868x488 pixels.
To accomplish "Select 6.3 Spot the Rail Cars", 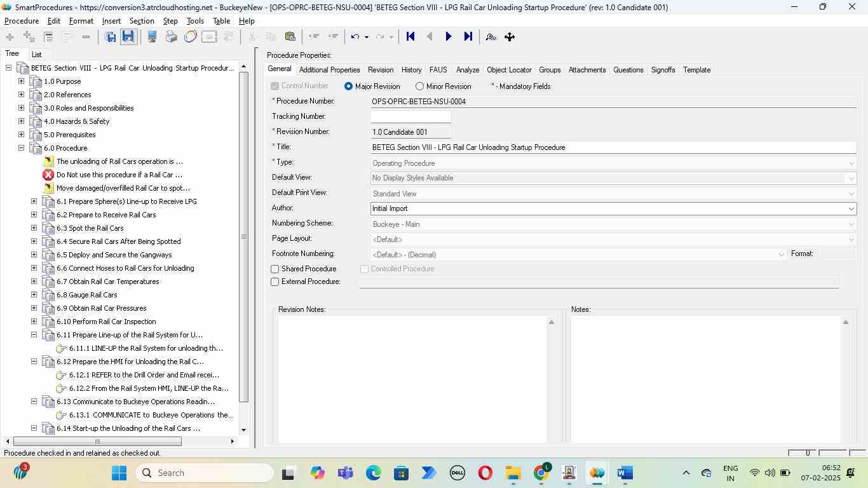I will (90, 228).
